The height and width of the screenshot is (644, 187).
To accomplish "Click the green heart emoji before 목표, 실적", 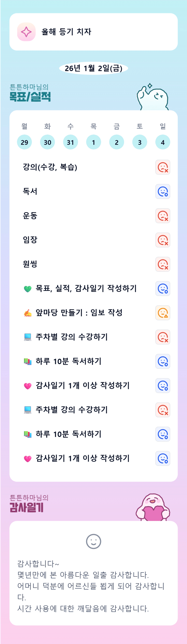I will pos(28,289).
